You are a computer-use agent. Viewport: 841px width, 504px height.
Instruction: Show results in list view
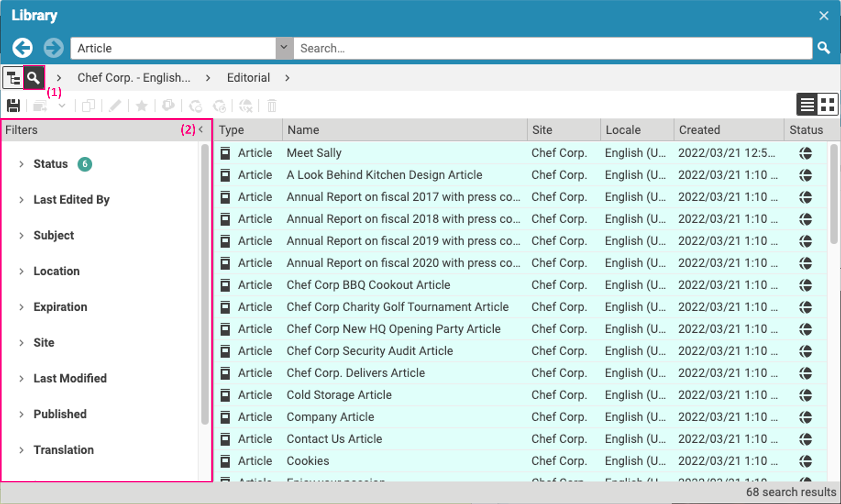[807, 104]
